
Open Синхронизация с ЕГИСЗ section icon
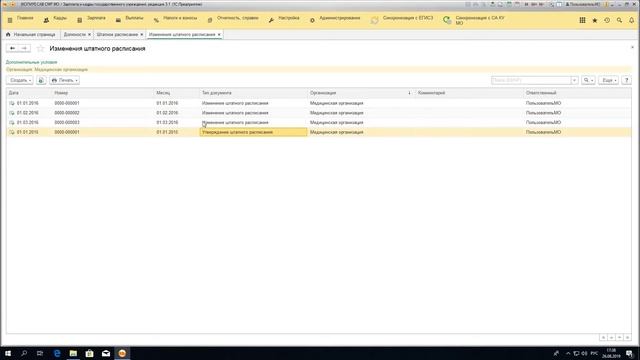coord(374,20)
